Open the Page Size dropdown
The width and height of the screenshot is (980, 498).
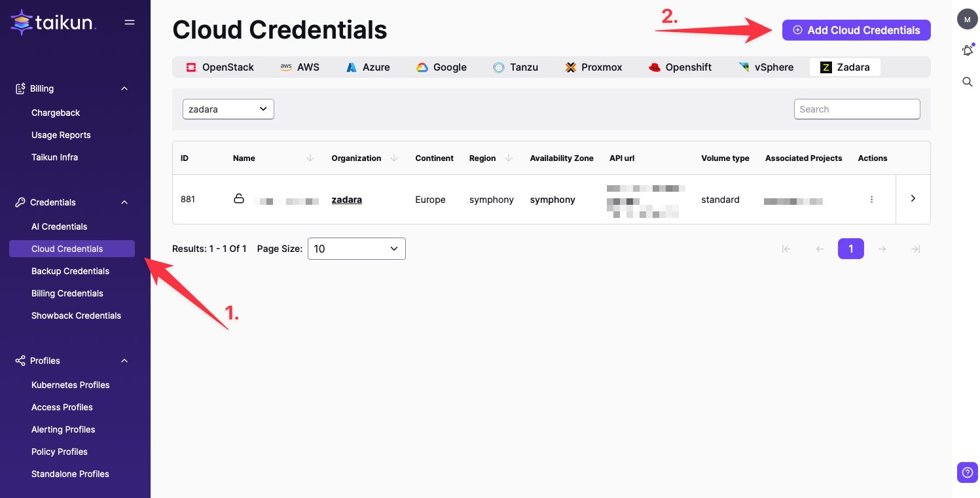coord(357,249)
